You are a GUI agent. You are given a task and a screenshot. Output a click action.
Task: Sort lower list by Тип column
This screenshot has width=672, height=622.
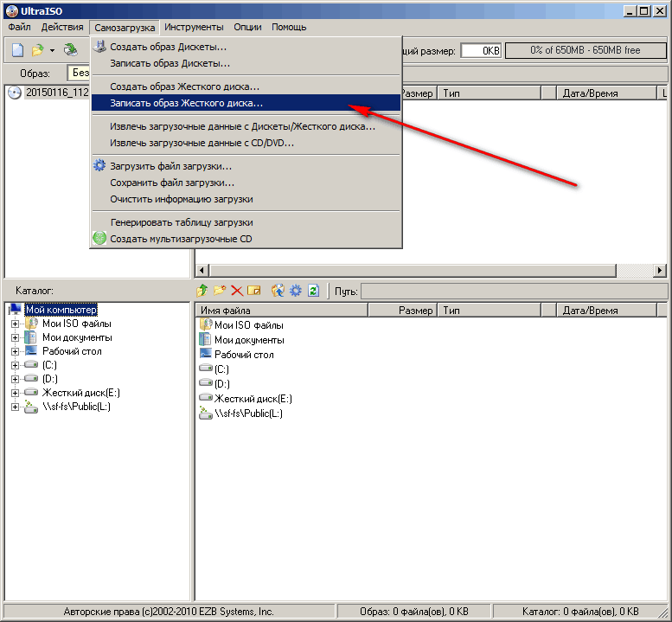(x=489, y=310)
